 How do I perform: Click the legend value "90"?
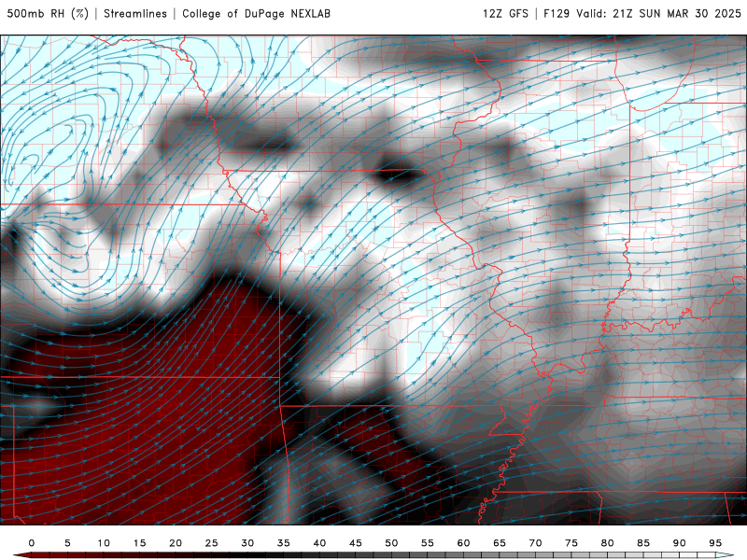click(679, 543)
